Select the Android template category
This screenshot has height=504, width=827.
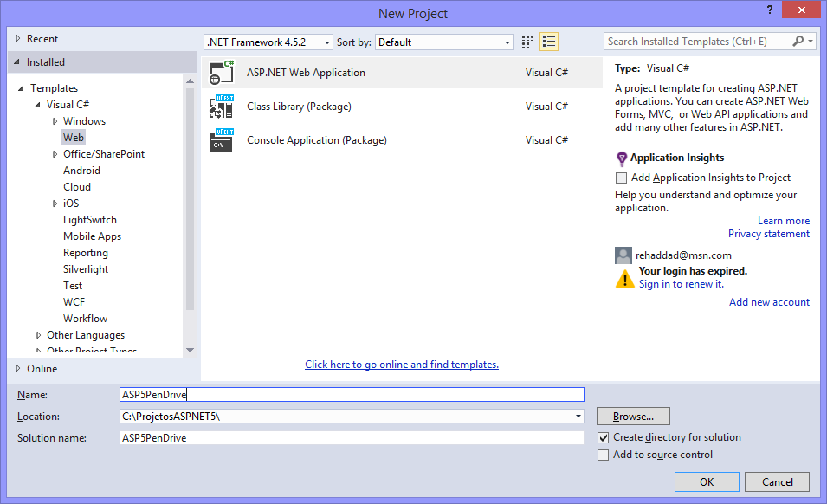point(81,171)
